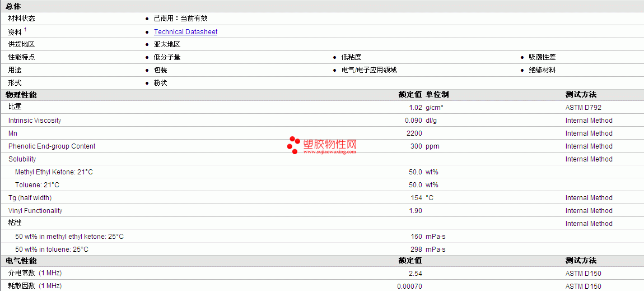Click the 0.00070 dissipation factor value
The width and height of the screenshot is (644, 291).
pyautogui.click(x=409, y=286)
